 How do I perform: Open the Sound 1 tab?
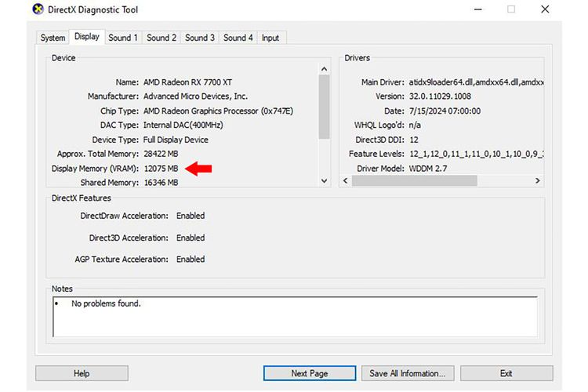(123, 38)
